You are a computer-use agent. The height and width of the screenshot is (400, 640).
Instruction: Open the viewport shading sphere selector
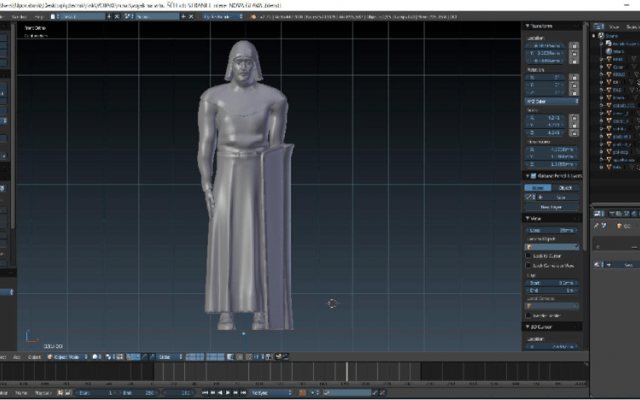(97, 357)
